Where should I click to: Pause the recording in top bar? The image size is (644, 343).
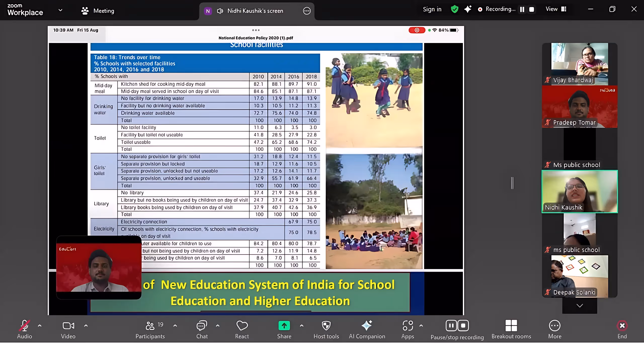point(522,9)
